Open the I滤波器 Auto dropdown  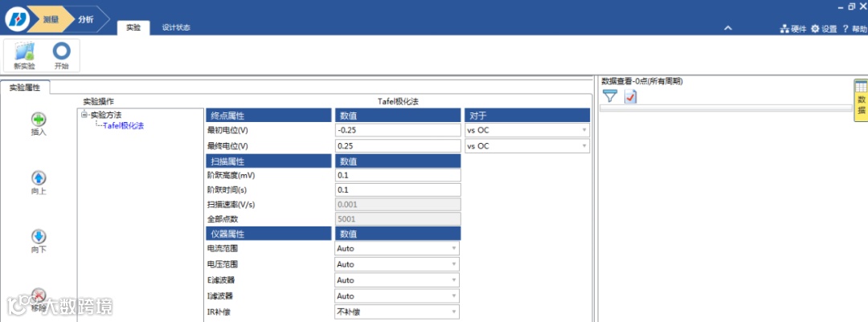tap(397, 296)
